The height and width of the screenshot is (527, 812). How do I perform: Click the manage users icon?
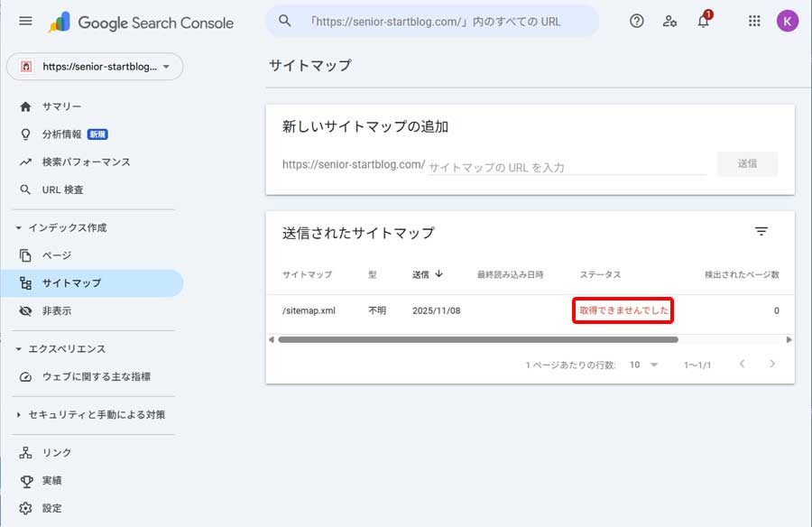(669, 21)
